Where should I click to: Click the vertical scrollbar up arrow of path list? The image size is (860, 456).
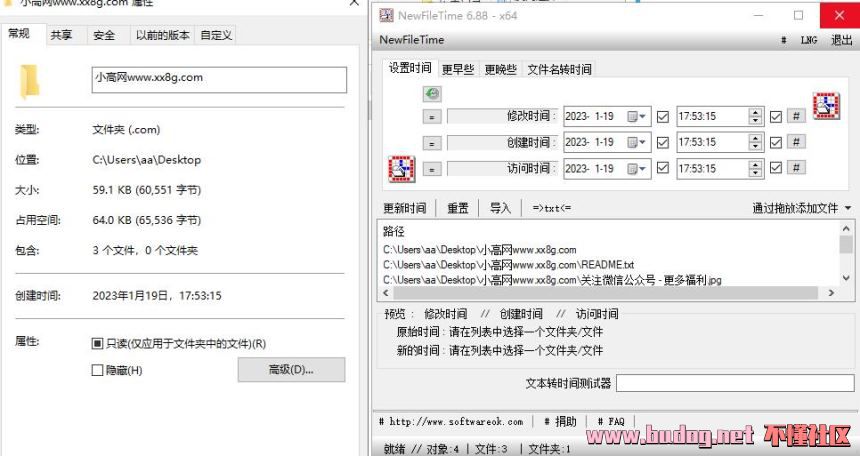(x=846, y=228)
